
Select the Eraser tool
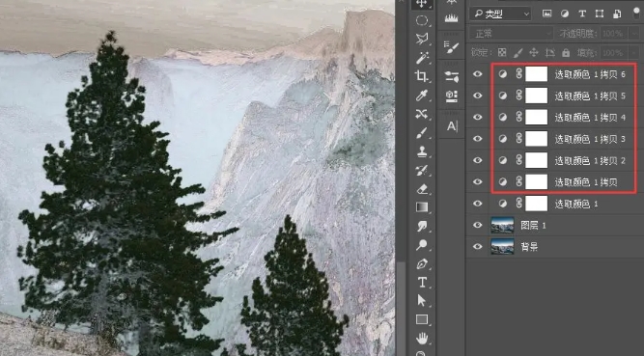click(x=422, y=189)
